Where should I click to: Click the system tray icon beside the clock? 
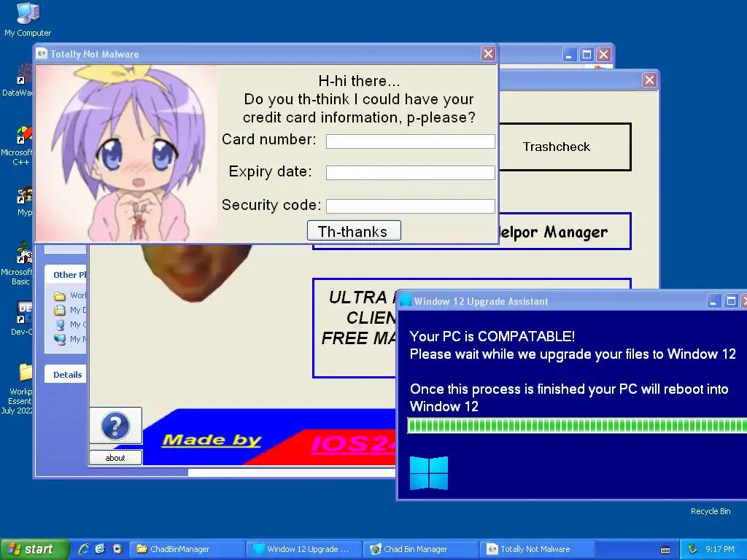[693, 549]
